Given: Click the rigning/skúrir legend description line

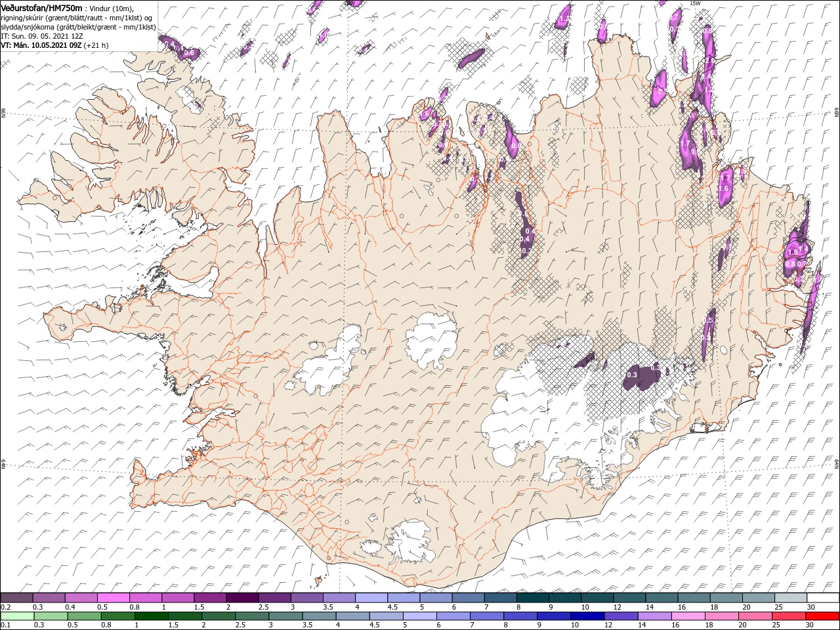Looking at the screenshot, I should tap(77, 17).
